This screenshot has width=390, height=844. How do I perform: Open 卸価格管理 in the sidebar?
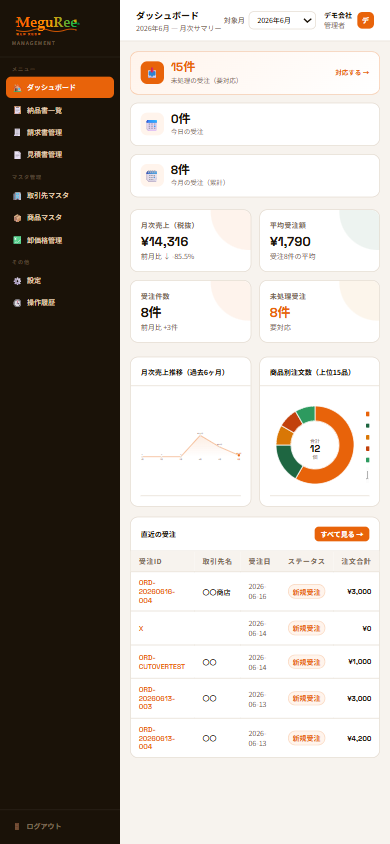60,240
